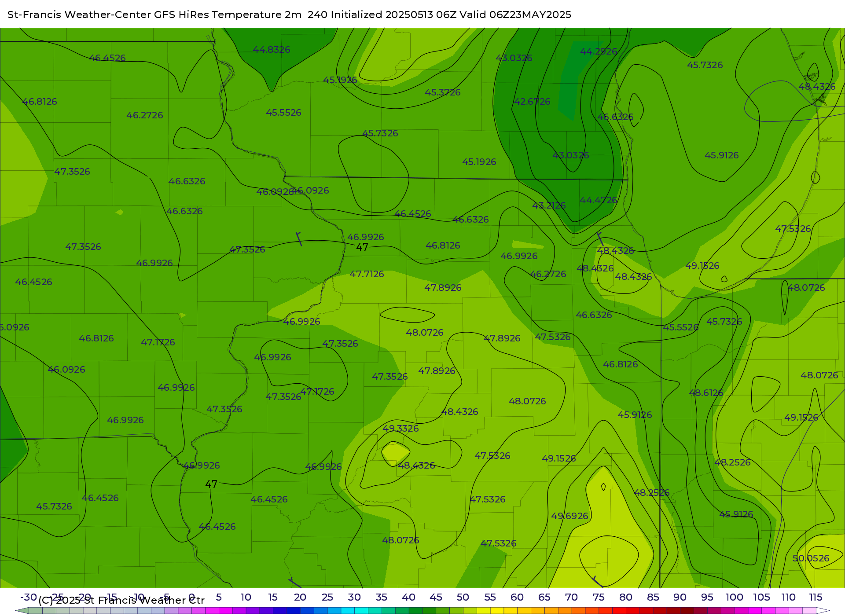Select the 49.3326 temperature reading
Screen dimensions: 845x616
pyautogui.click(x=400, y=429)
